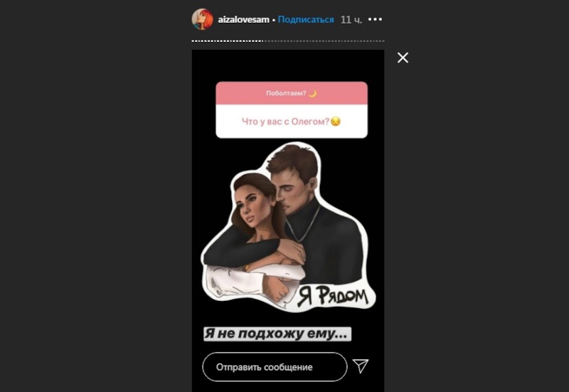Close the story with the X icon
Image resolution: width=569 pixels, height=392 pixels.
click(403, 58)
